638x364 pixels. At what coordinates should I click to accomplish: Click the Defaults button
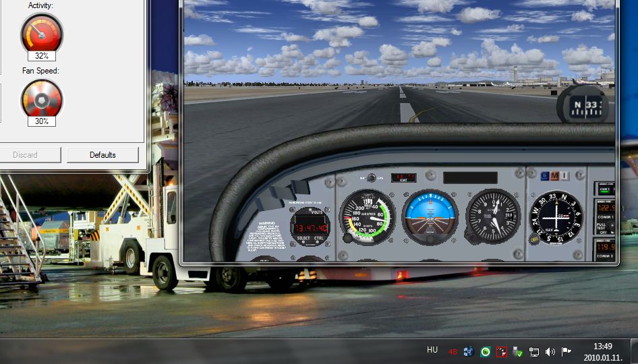tap(103, 155)
